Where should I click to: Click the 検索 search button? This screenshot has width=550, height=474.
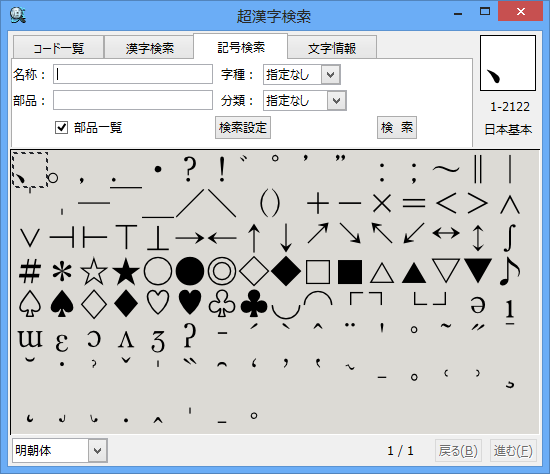point(397,127)
